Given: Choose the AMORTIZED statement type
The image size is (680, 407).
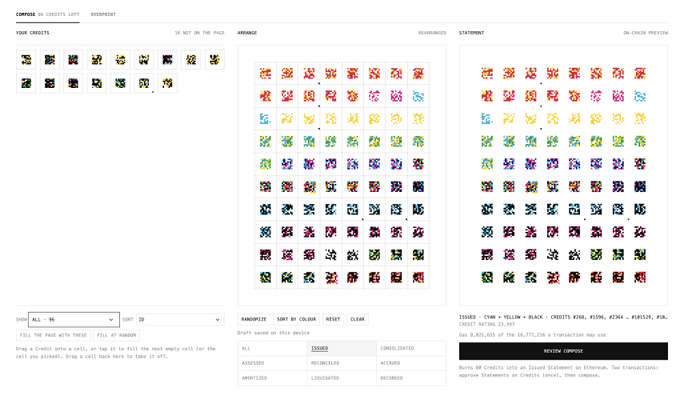Looking at the screenshot, I should tap(272, 378).
